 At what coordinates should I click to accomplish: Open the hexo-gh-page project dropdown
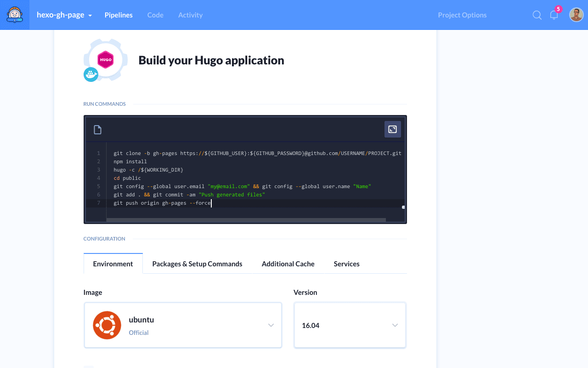pos(64,15)
